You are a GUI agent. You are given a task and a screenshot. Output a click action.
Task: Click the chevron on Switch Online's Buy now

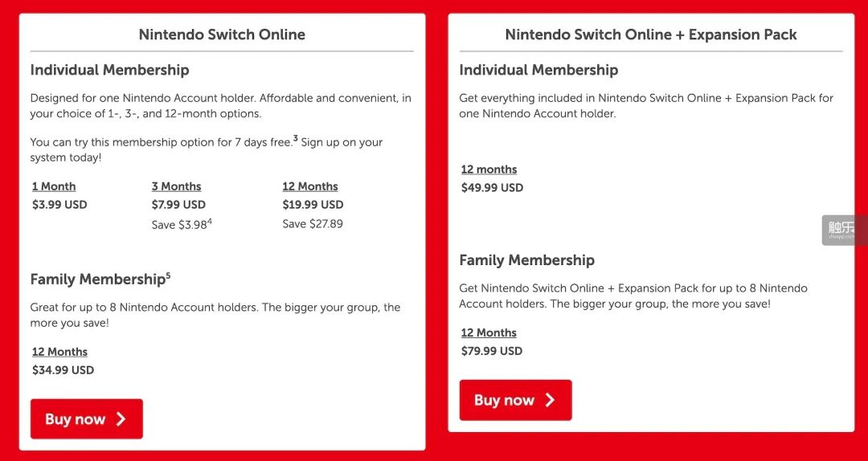pos(121,419)
